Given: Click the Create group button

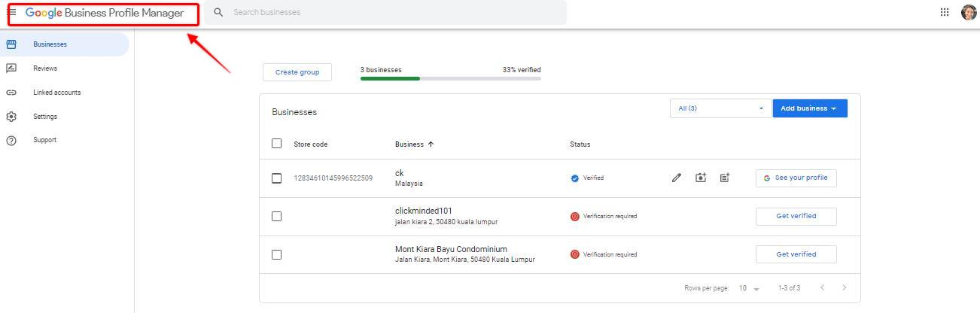Looking at the screenshot, I should point(297,72).
